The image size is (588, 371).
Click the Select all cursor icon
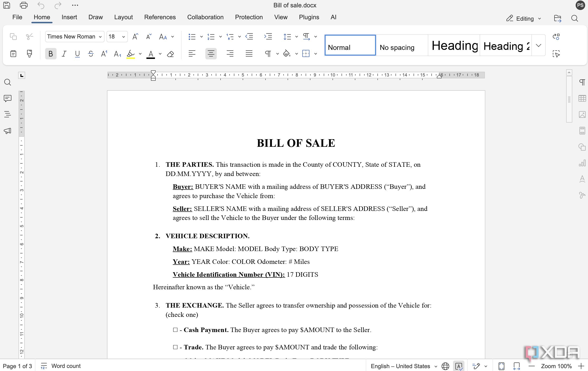pos(556,54)
